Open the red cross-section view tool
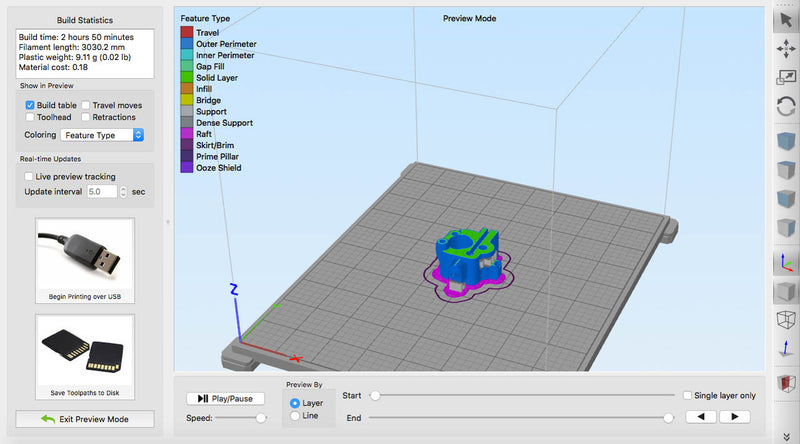This screenshot has width=800, height=444. coord(786,384)
